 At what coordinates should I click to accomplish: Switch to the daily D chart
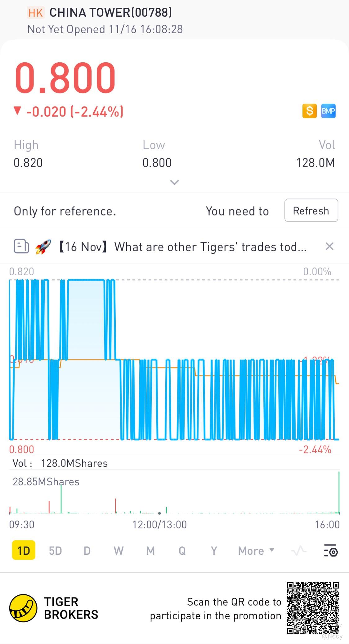87,551
